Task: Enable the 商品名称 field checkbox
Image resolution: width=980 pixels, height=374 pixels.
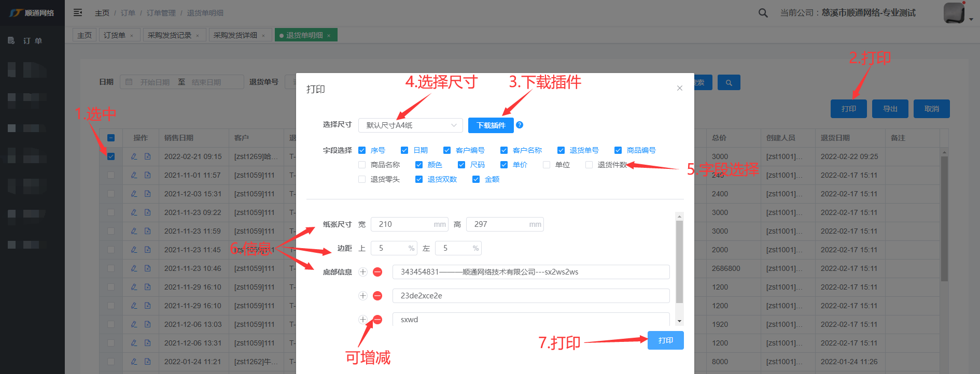Action: [x=362, y=165]
